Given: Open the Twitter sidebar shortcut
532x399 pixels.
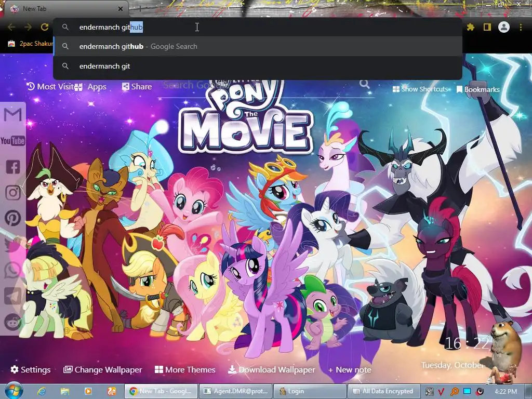Looking at the screenshot, I should coord(13,244).
